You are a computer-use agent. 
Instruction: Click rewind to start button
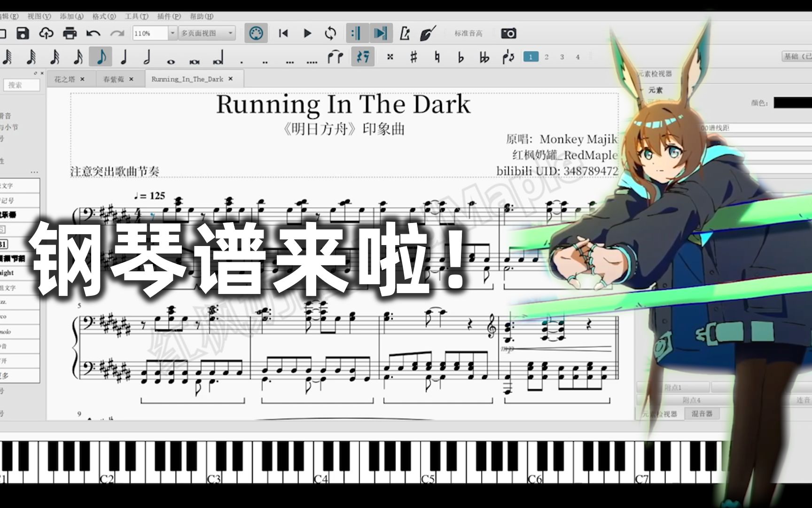[283, 33]
